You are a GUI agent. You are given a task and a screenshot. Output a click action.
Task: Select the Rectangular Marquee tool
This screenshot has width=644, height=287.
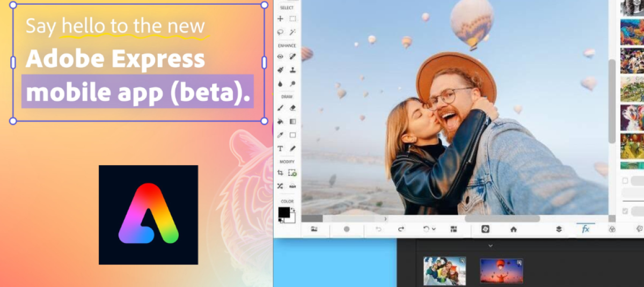click(x=293, y=19)
